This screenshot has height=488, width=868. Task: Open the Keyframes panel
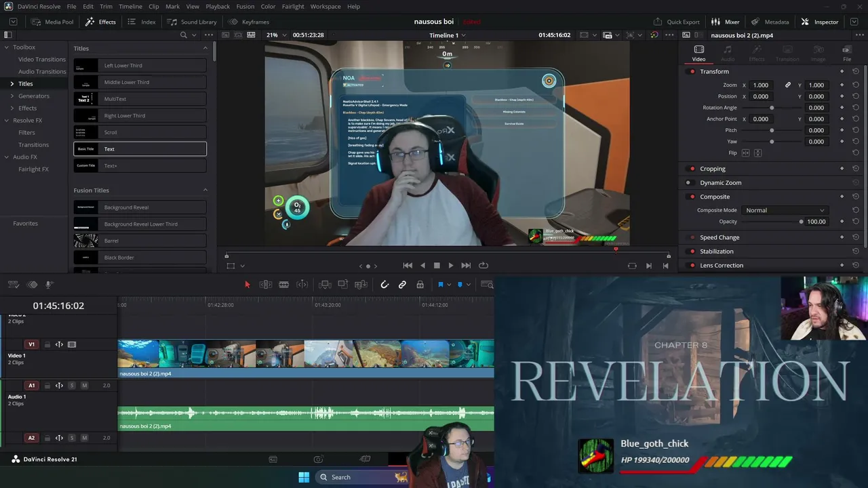coord(249,22)
